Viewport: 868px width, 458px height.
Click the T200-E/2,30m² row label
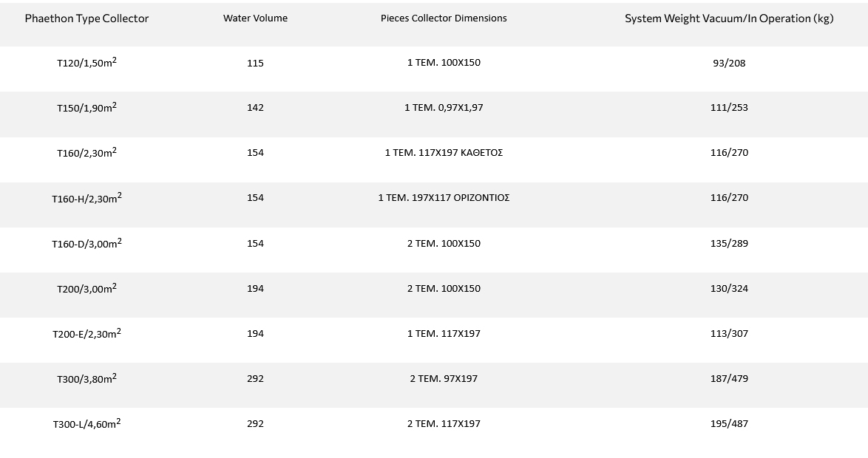coord(87,334)
